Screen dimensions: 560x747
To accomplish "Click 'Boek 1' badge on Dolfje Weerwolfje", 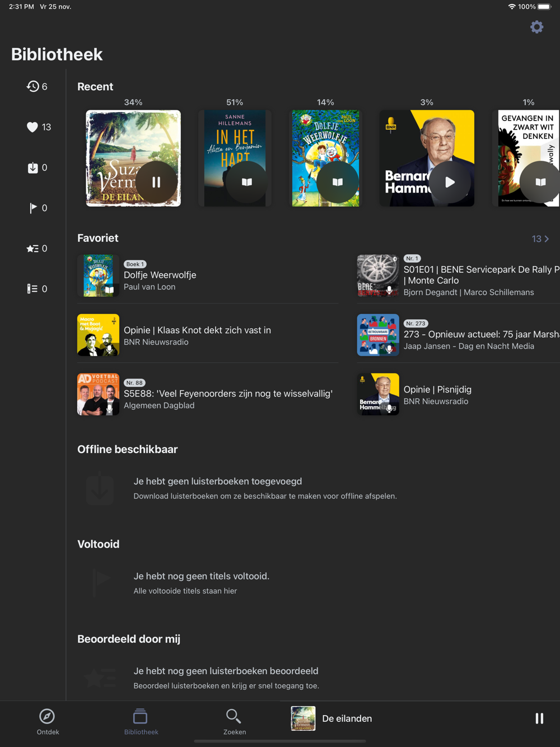I will (x=135, y=264).
